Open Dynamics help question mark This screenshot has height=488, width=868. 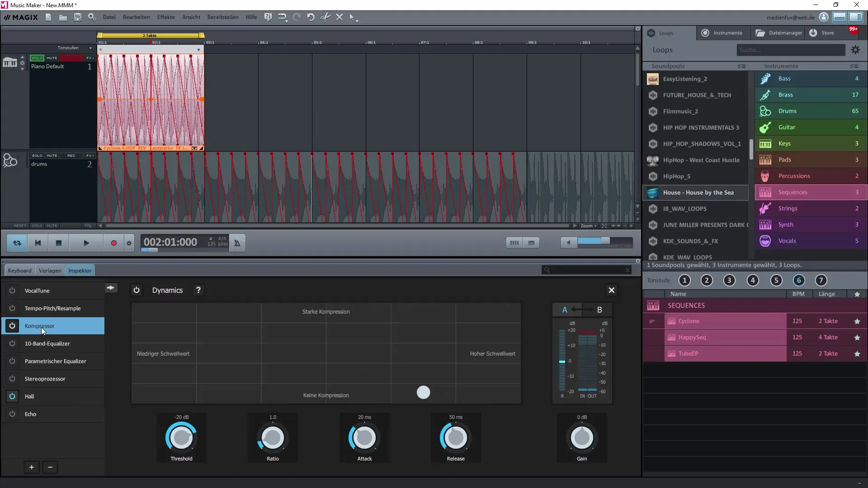198,290
